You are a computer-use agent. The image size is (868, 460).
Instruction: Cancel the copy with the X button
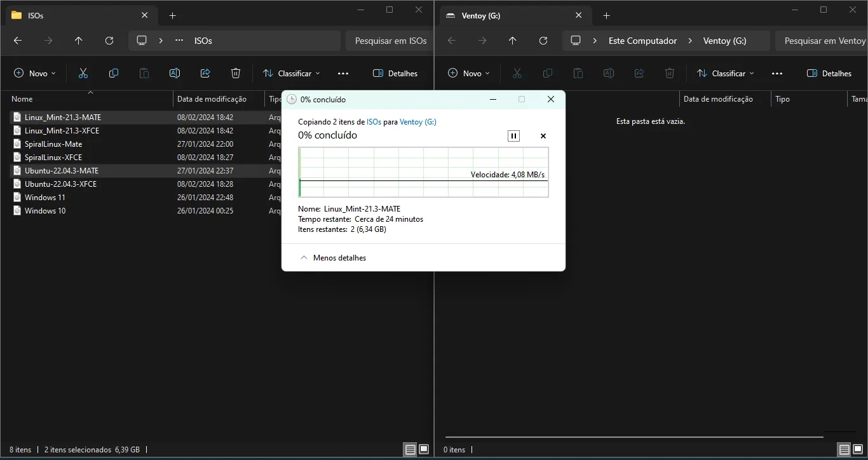coord(543,136)
